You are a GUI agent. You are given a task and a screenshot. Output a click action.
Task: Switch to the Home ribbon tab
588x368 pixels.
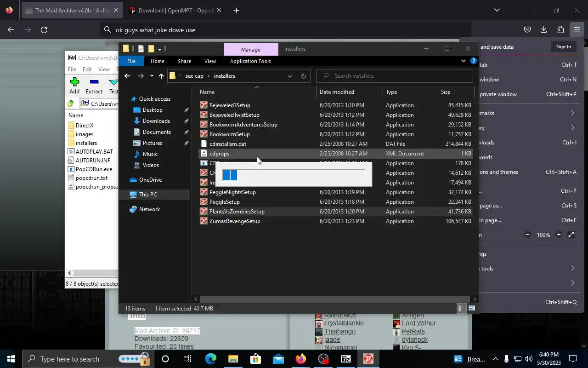point(157,61)
